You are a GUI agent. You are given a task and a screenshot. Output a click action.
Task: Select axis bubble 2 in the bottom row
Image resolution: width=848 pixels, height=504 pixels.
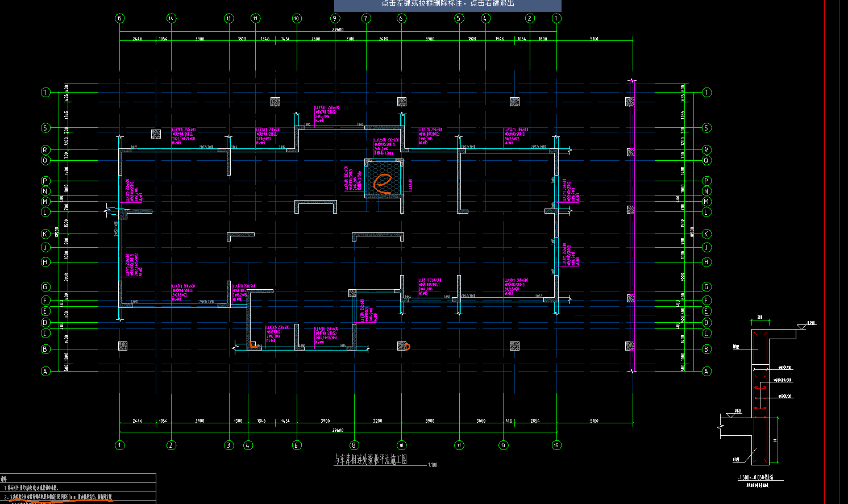click(x=171, y=445)
